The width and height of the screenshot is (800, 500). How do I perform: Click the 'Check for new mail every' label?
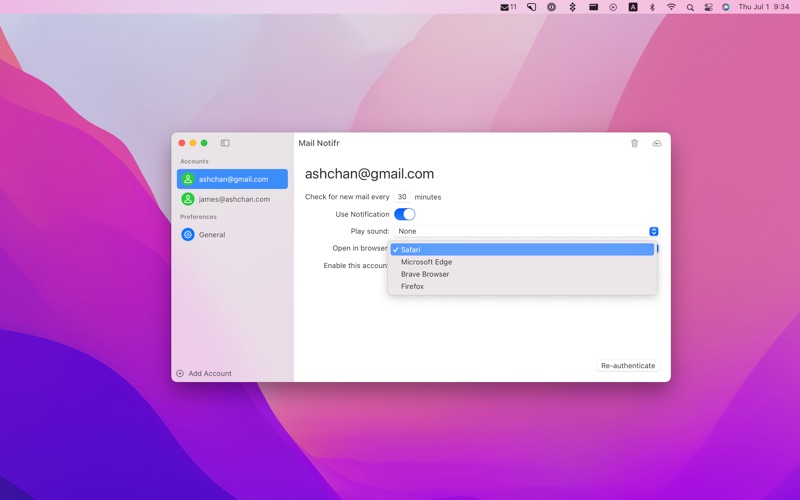[347, 197]
